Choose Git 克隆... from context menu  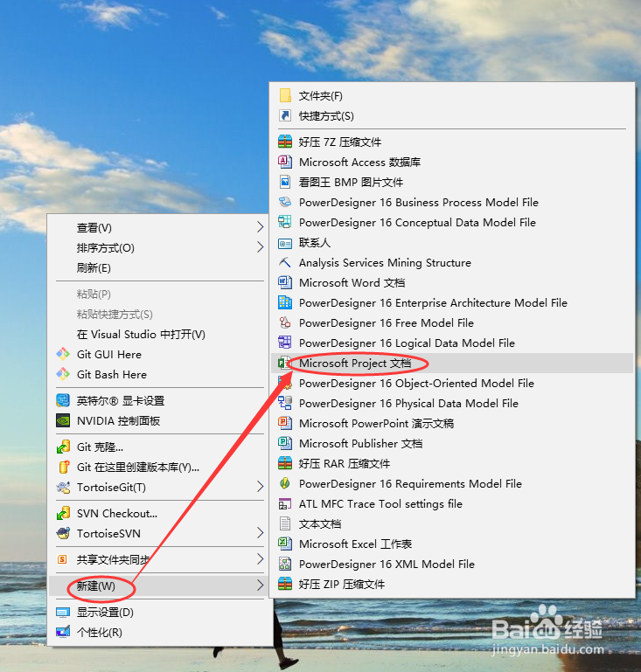(x=159, y=447)
